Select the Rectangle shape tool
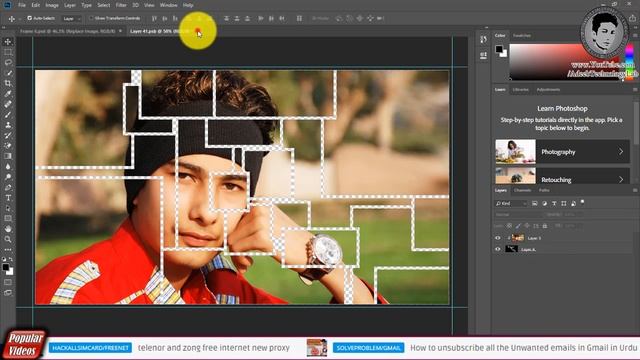The width and height of the screenshot is (640, 360). point(8,219)
